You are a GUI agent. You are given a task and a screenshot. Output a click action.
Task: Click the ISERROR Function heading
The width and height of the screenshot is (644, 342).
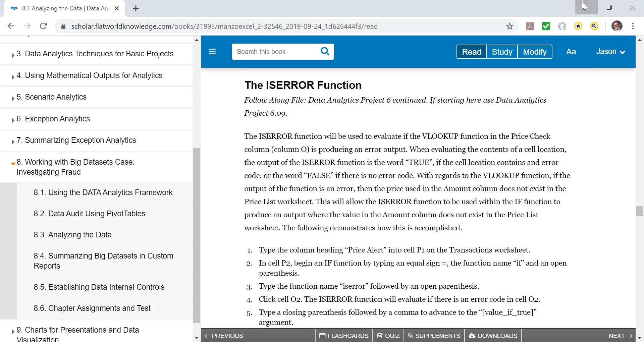coord(303,85)
